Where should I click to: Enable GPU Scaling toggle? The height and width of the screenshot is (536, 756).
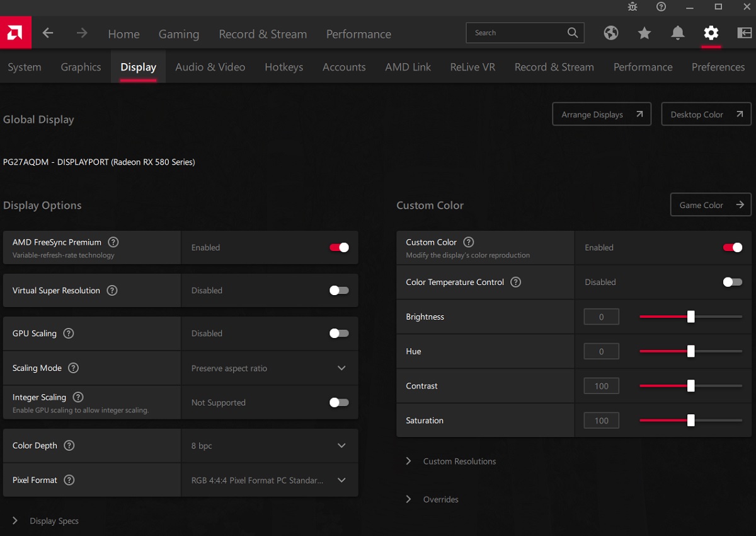339,334
